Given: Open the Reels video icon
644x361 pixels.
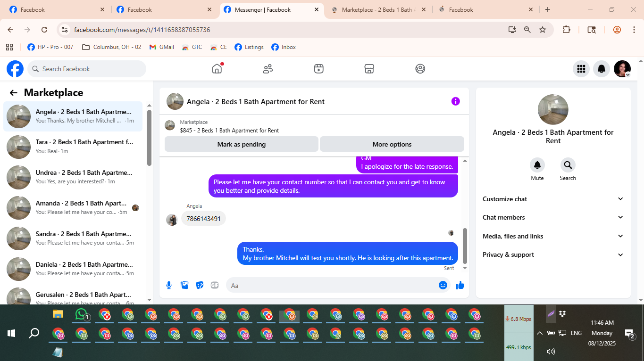Looking at the screenshot, I should point(319,69).
